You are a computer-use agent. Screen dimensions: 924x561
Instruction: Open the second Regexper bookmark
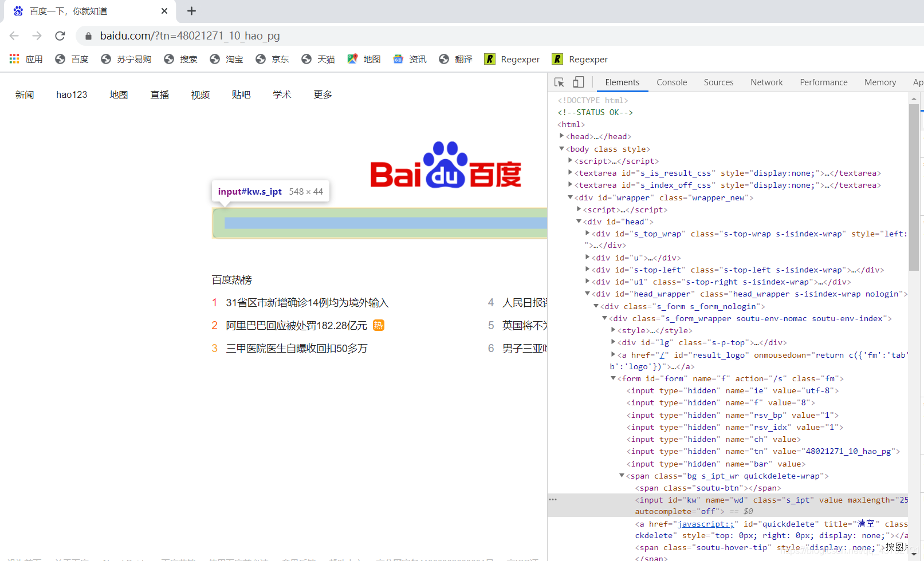(x=580, y=59)
